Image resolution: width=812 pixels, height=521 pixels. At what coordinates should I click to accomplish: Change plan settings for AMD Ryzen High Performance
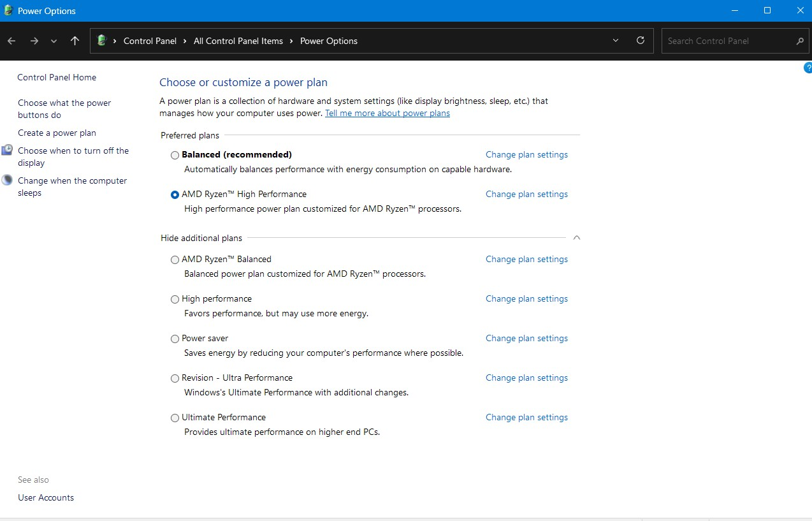pos(526,194)
